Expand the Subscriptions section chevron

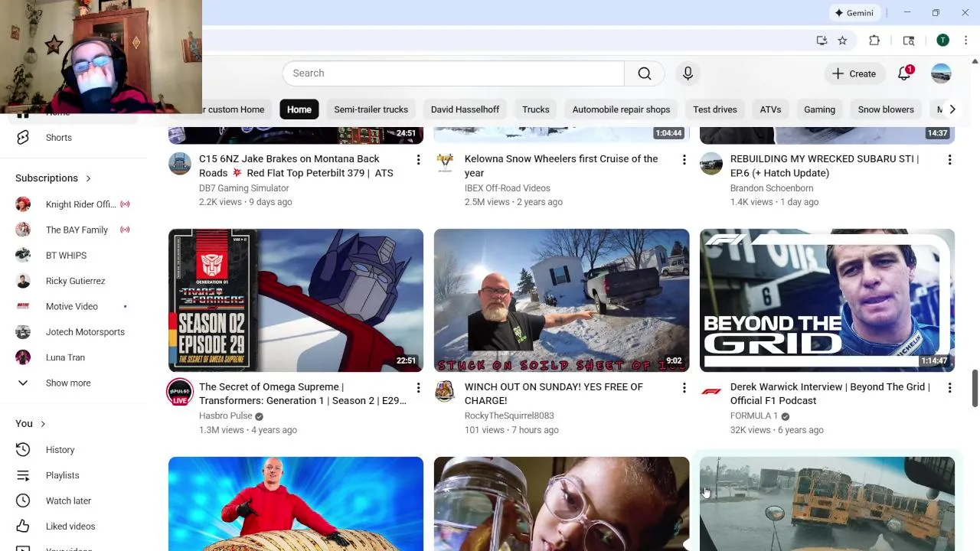[x=88, y=178]
